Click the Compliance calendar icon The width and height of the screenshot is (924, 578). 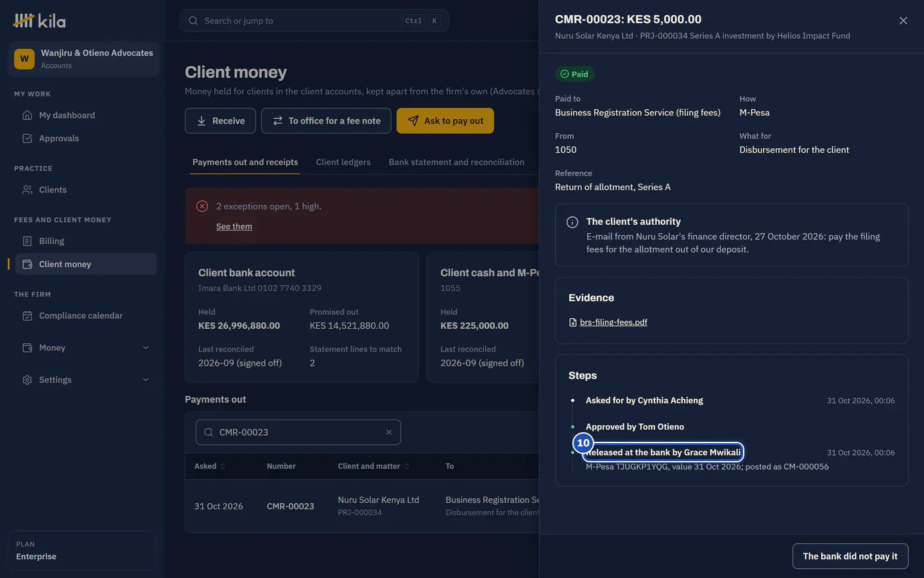(x=27, y=315)
